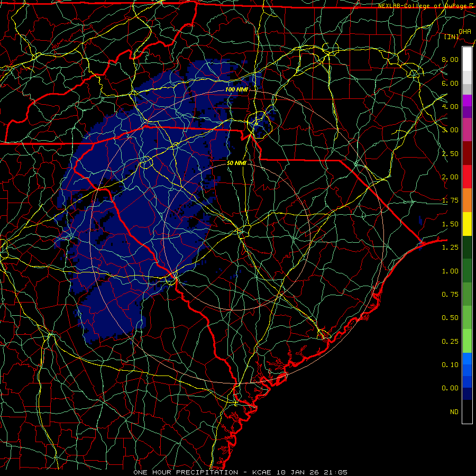Click the dark red 2.50 legend swatch
This screenshot has width=476, height=476.
coord(467,153)
